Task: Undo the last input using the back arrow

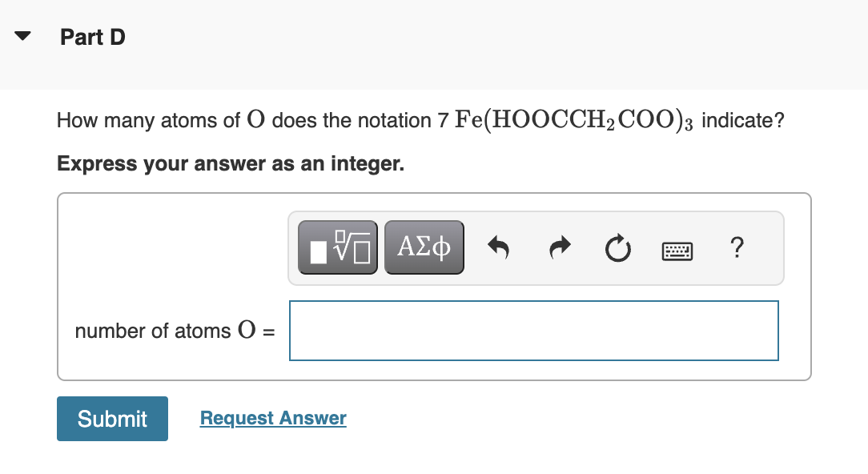Action: pyautogui.click(x=498, y=247)
